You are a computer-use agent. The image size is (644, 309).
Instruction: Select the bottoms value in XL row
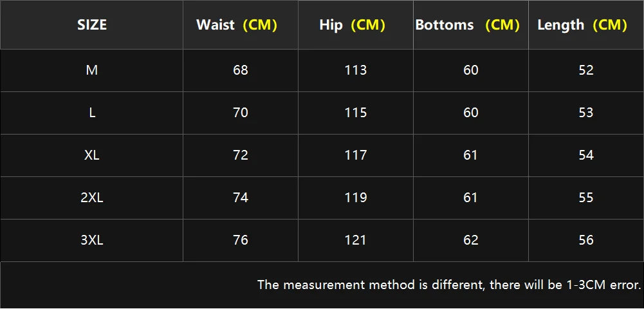[471, 155]
